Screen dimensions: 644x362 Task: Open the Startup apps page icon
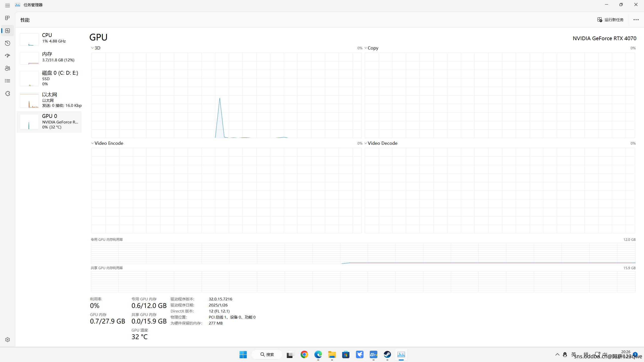8,56
